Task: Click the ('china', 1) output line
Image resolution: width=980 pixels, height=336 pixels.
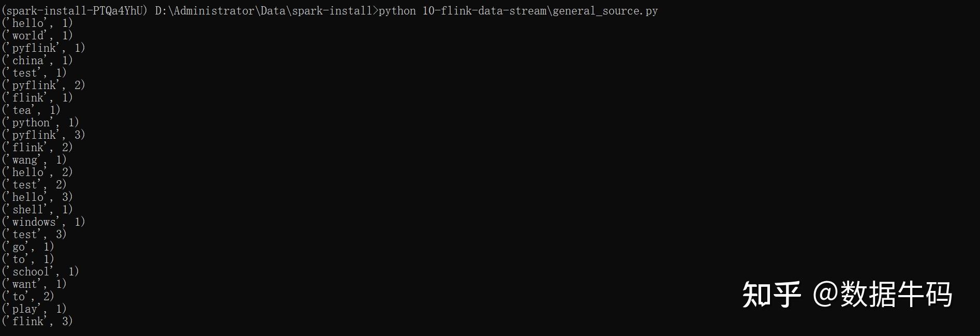Action: [37, 60]
